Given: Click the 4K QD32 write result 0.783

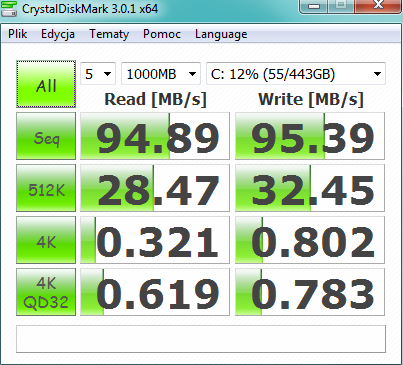Looking at the screenshot, I should click(310, 292).
